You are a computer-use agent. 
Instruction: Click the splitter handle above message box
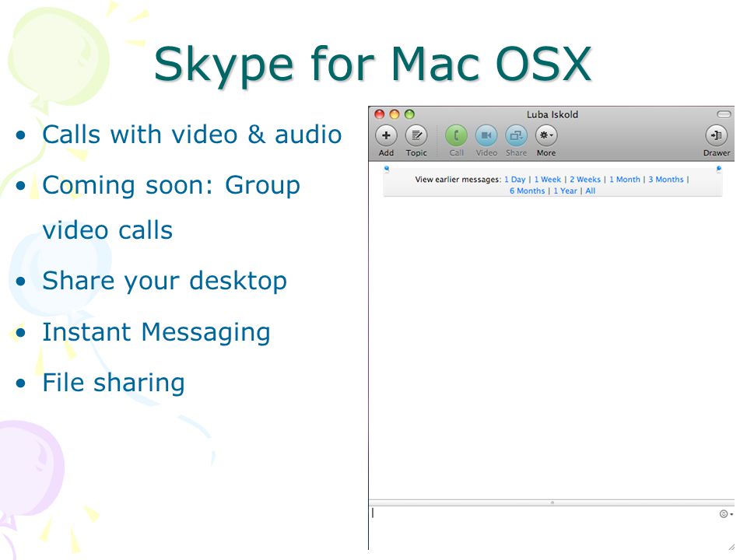[552, 502]
